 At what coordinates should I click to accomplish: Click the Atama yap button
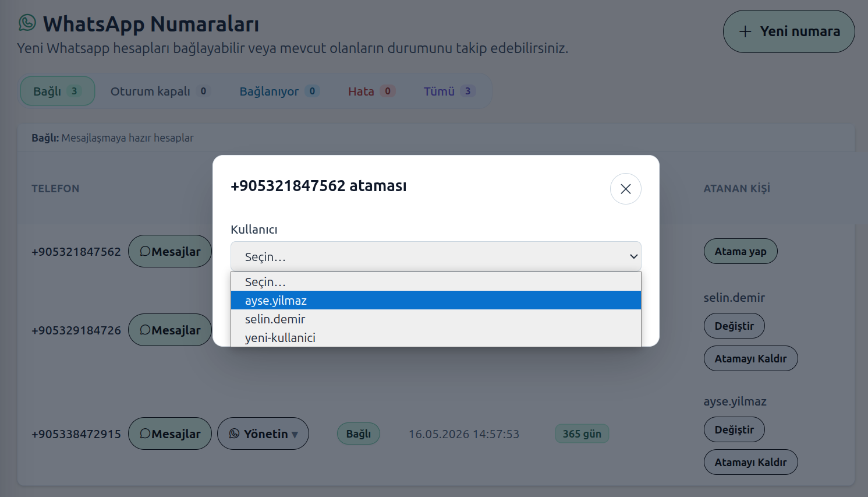click(x=741, y=251)
